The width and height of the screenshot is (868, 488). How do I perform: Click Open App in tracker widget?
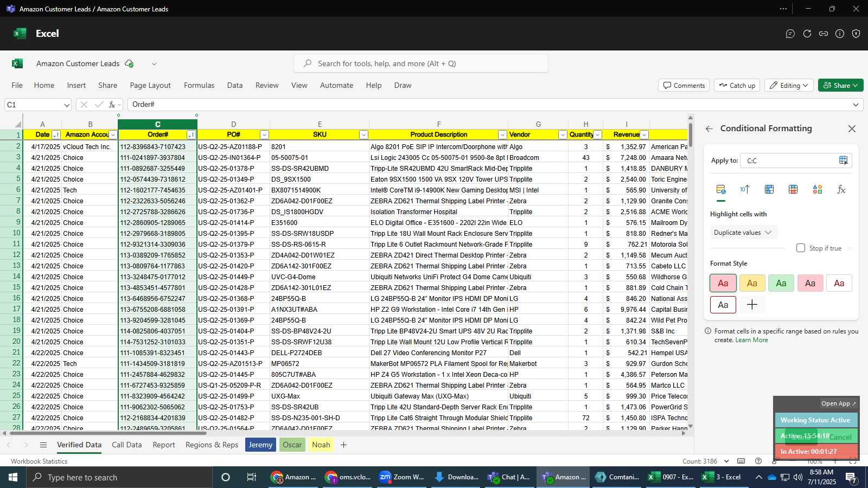(x=838, y=403)
